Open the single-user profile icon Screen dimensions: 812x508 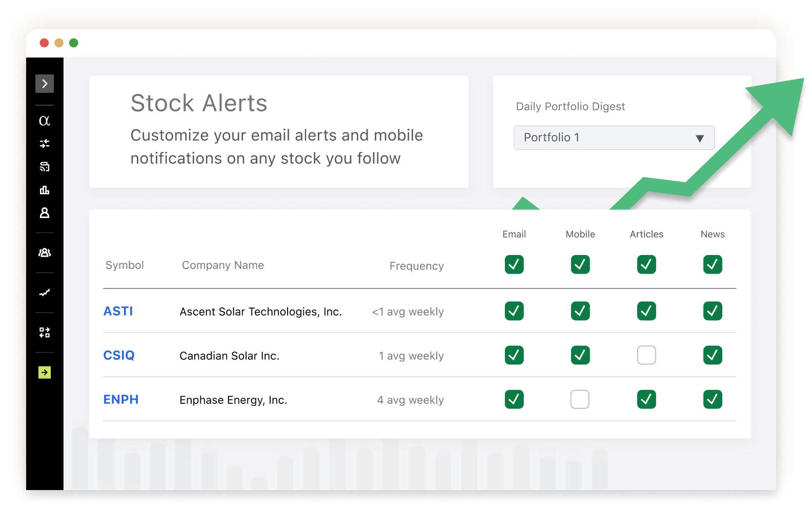(45, 213)
